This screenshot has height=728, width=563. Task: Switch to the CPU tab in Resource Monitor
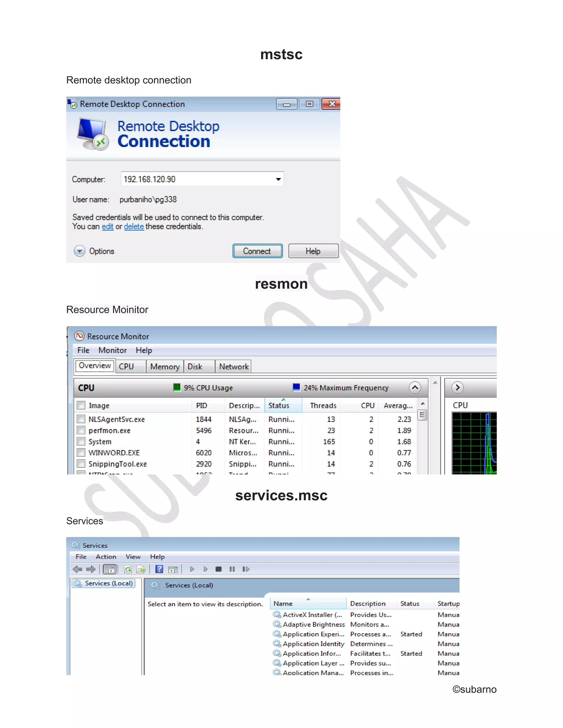point(130,366)
